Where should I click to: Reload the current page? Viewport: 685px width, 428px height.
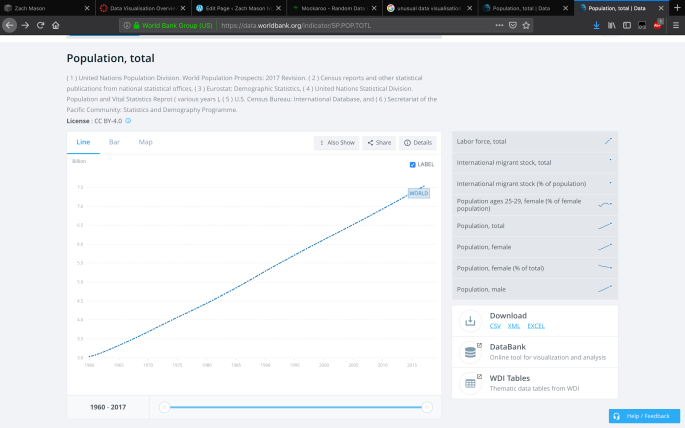40,25
